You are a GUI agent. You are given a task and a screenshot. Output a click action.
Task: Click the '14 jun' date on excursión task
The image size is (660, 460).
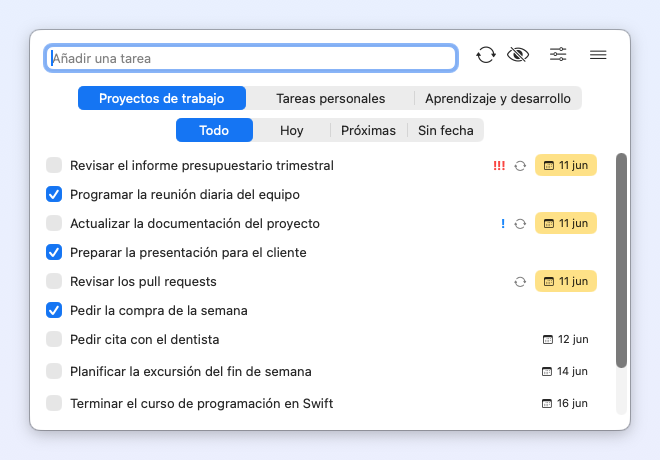click(x=564, y=371)
